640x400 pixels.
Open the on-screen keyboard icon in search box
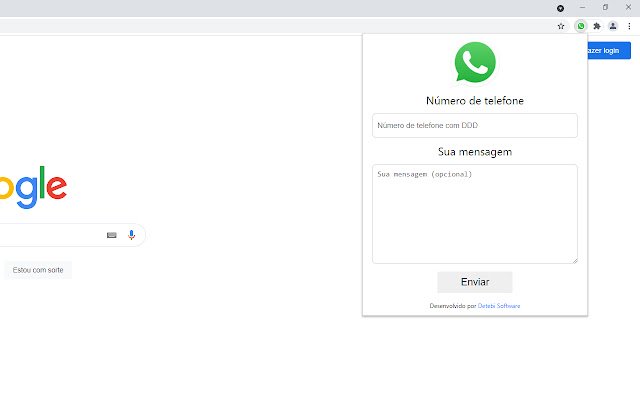tap(111, 235)
